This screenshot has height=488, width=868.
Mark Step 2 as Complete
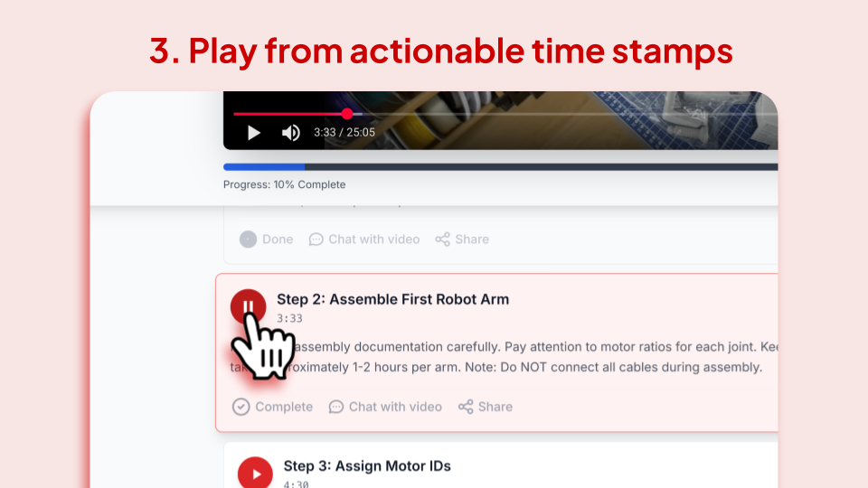tap(272, 407)
